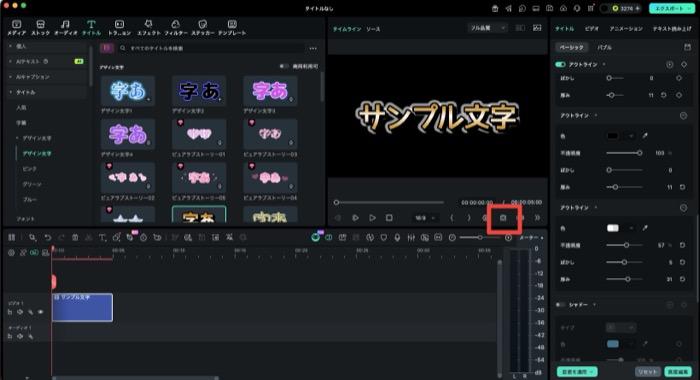Click the timeline layout grid icon at far left

[x=12, y=238]
